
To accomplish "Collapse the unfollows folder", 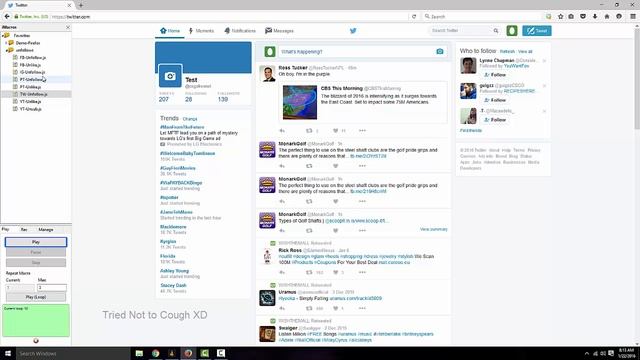I will click(x=6, y=50).
